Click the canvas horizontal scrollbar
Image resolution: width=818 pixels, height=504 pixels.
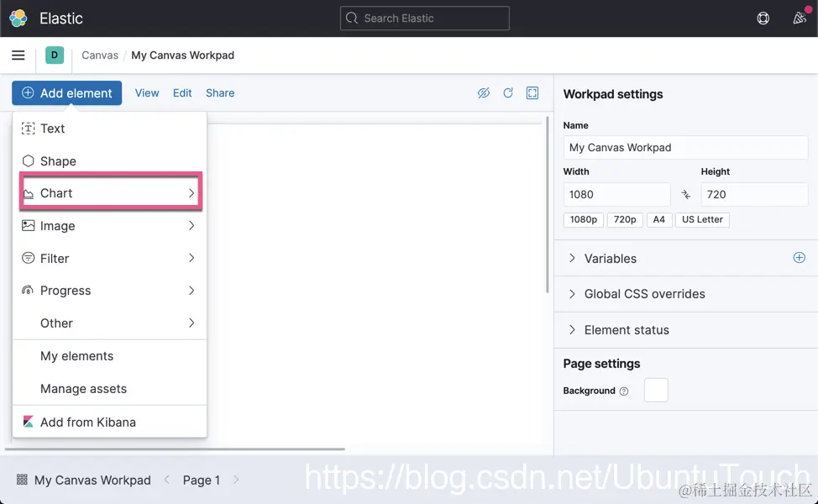click(175, 449)
